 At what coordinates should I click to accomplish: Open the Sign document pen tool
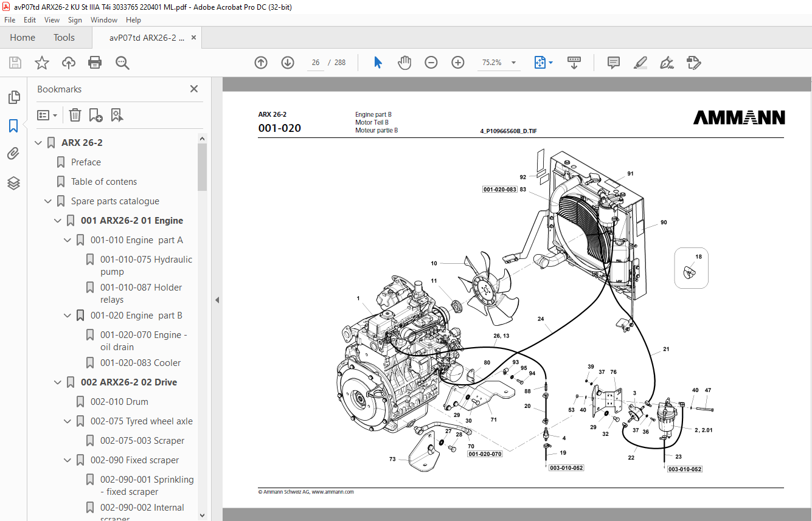(667, 63)
